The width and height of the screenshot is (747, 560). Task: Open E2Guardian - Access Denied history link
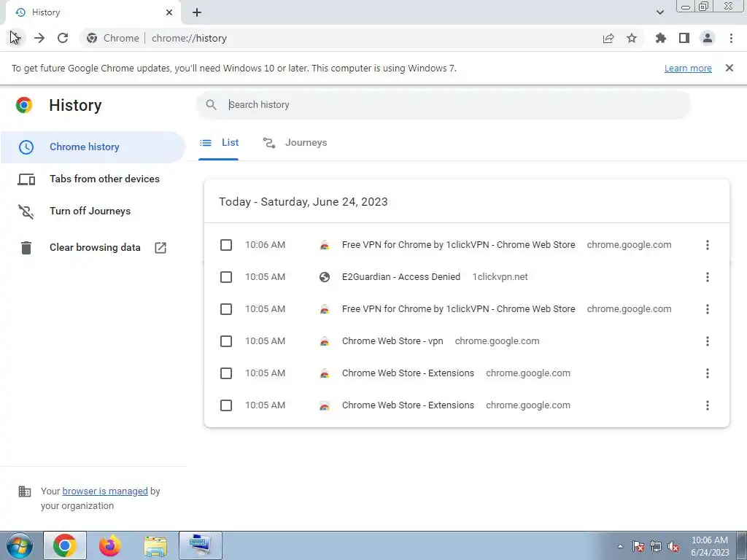point(401,277)
